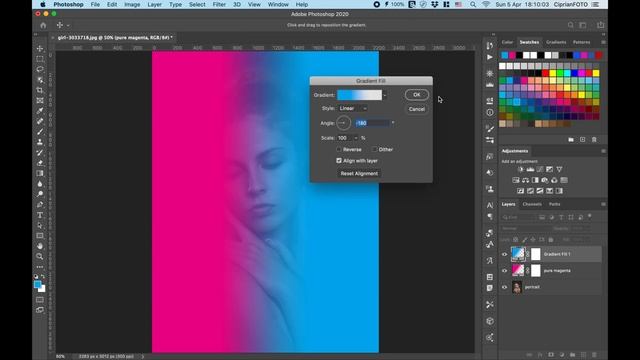The image size is (640, 360).
Task: Open the Filter menu
Action: [219, 4]
